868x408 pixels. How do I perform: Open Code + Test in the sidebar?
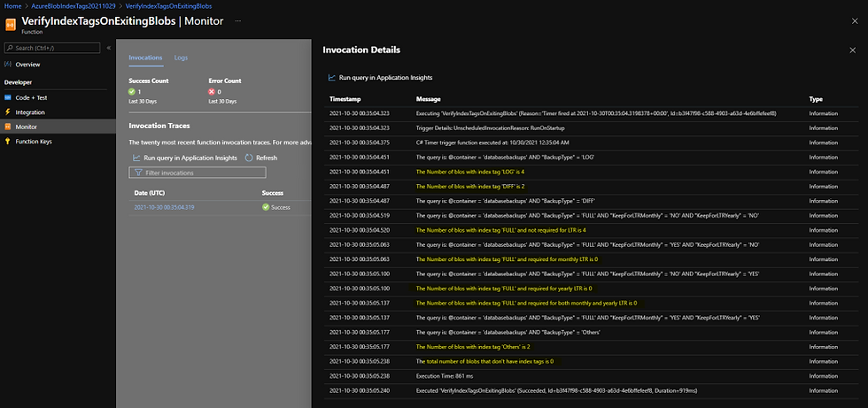coord(31,98)
